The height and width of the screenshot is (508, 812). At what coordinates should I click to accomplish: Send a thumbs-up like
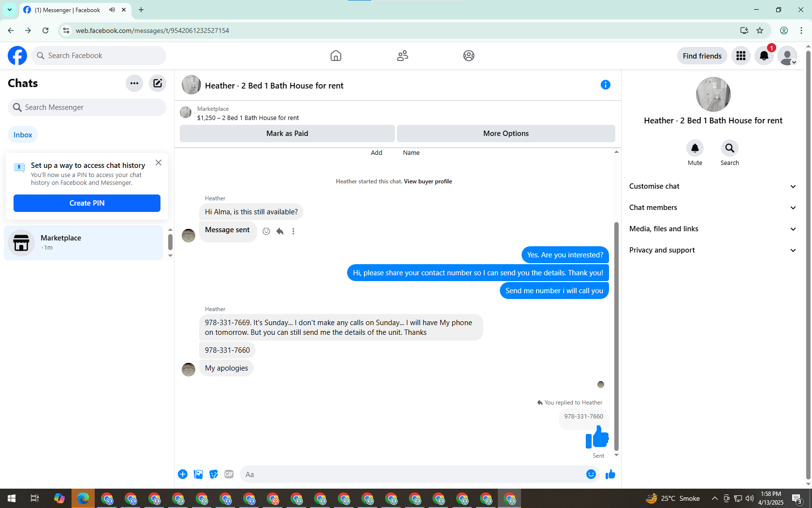coord(610,474)
